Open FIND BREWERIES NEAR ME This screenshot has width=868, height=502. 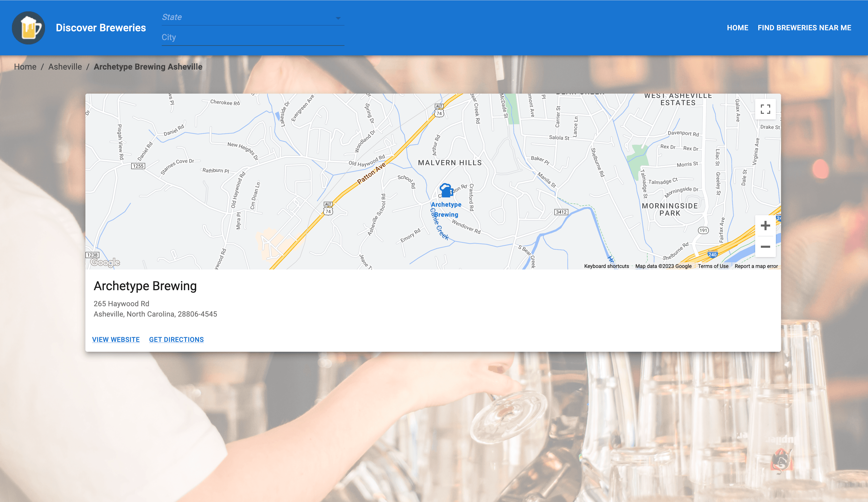(804, 28)
